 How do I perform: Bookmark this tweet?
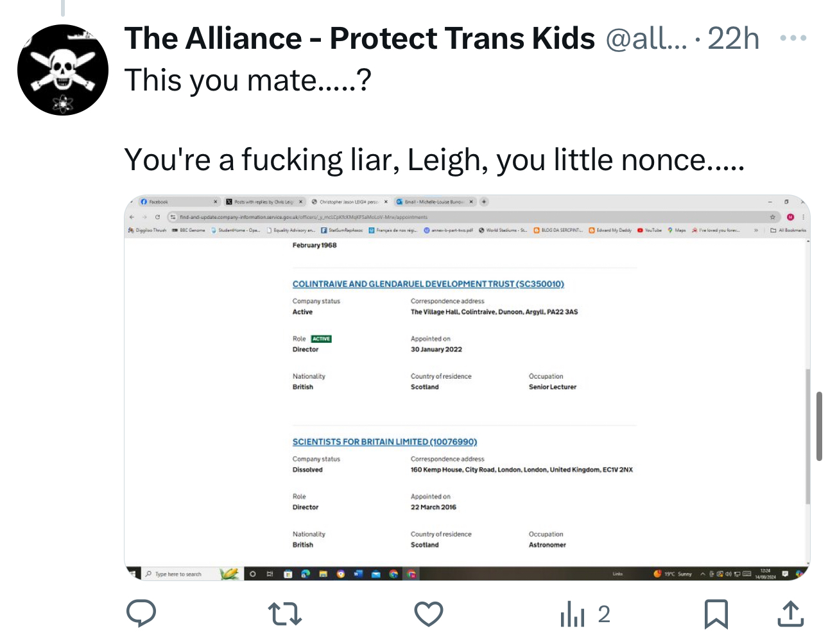click(x=716, y=614)
